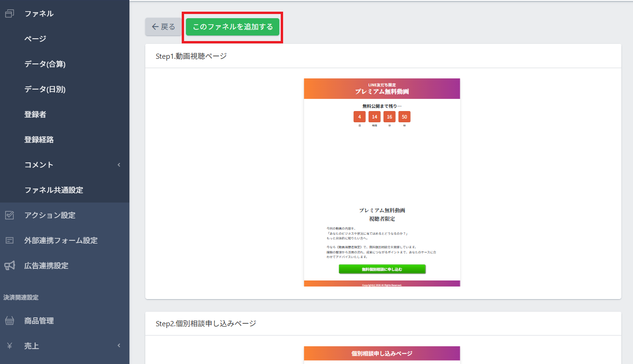Screen dimensions: 633x364
Task: Click このファネルを追加する button
Action: click(233, 27)
